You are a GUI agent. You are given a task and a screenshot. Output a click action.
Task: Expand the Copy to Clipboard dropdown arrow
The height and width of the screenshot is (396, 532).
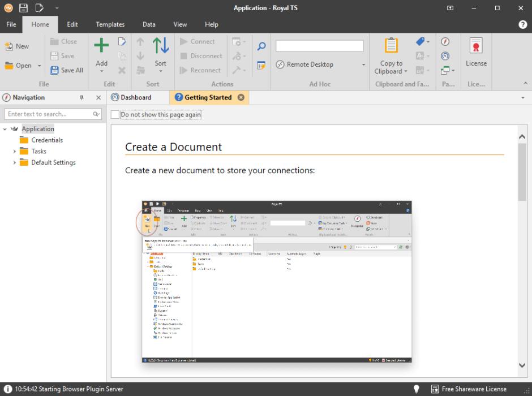(406, 71)
